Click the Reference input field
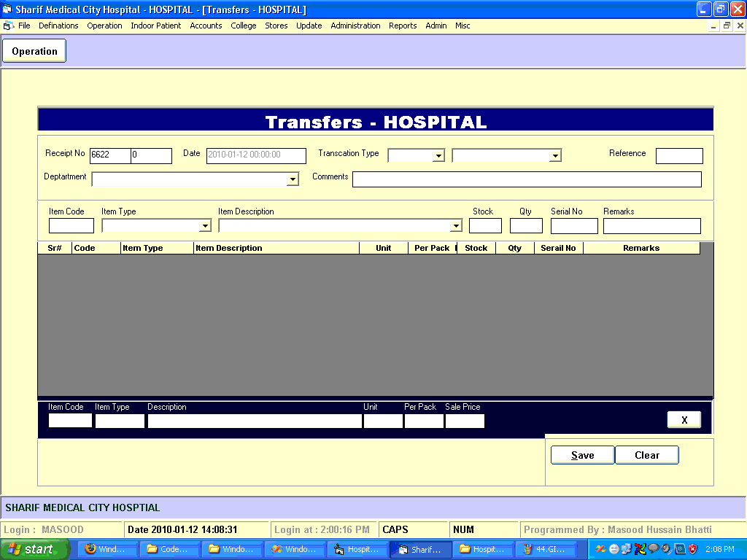Image resolution: width=747 pixels, height=560 pixels. pyautogui.click(x=679, y=156)
